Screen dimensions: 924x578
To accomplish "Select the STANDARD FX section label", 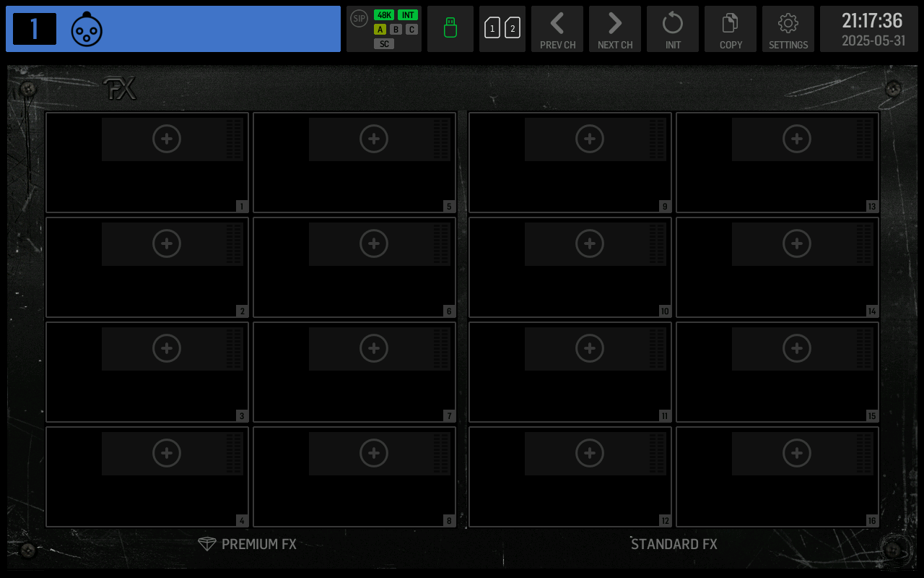I will pos(674,544).
